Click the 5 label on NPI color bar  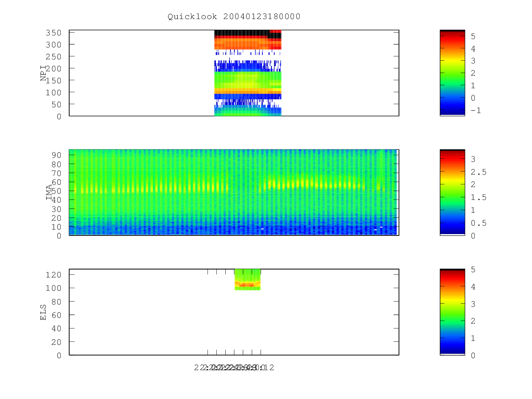(474, 36)
